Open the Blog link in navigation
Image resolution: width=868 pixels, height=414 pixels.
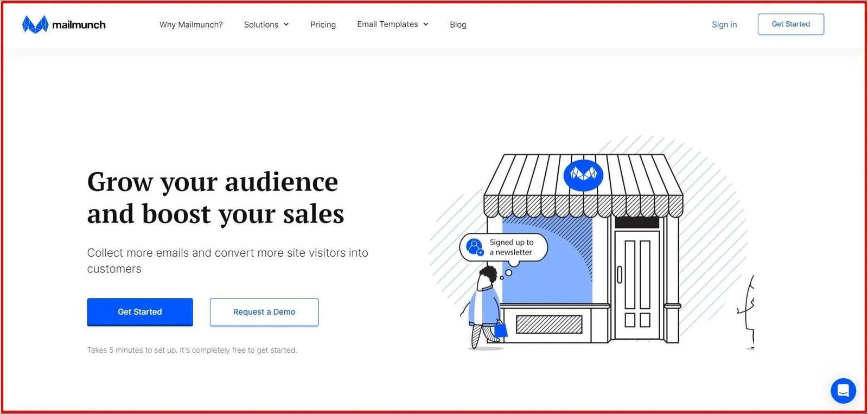coord(458,24)
